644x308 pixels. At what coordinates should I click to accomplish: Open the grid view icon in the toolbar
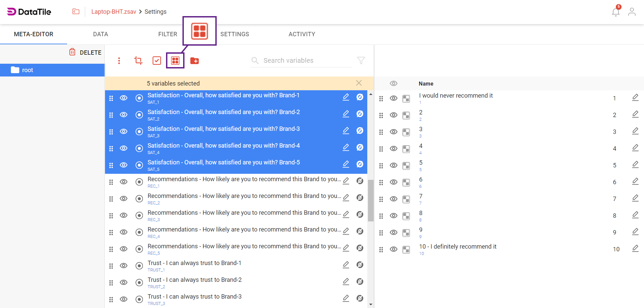pos(175,60)
